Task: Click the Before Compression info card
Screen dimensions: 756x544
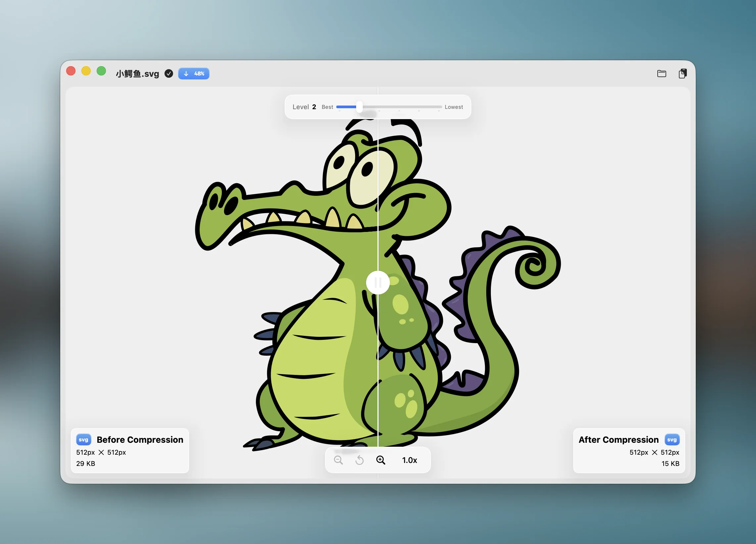Action: click(130, 450)
